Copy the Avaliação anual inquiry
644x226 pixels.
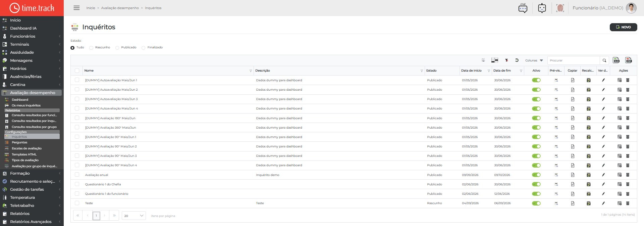(x=573, y=175)
